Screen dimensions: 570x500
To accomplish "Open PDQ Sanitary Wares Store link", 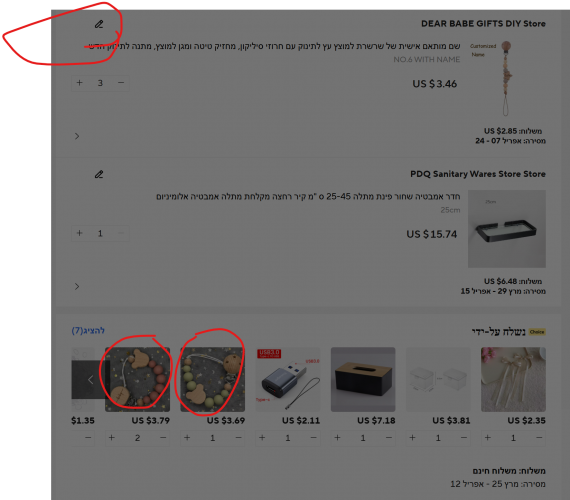I will (478, 174).
